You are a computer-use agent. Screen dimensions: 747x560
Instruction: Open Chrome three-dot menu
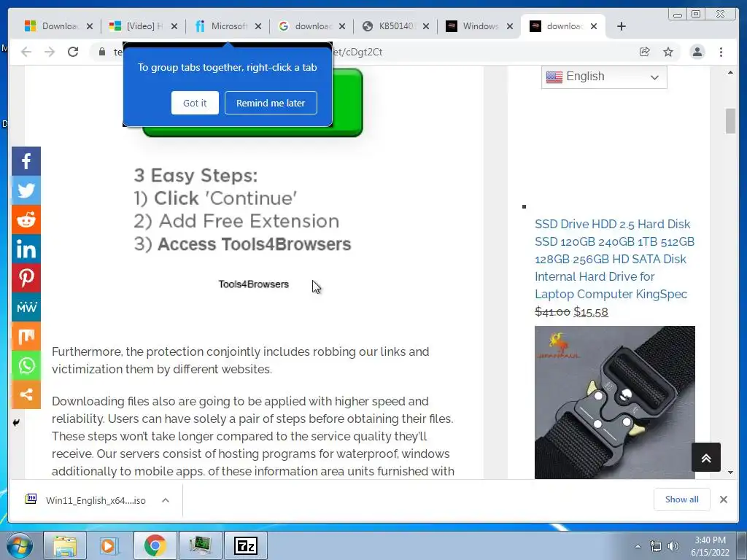tap(721, 52)
